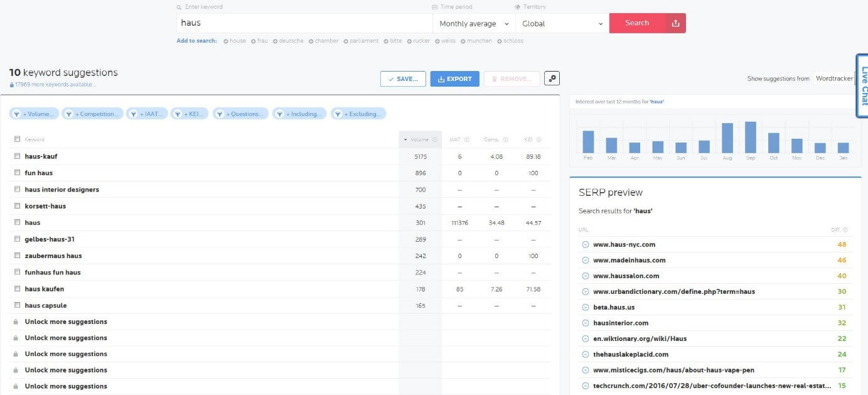Click the red Search button
The image size is (868, 395).
(637, 23)
